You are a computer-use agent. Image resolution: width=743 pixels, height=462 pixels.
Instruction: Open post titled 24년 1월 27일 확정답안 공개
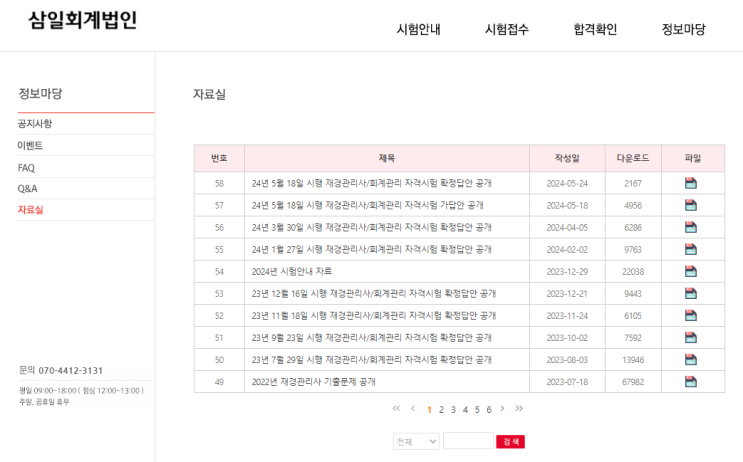tap(372, 249)
